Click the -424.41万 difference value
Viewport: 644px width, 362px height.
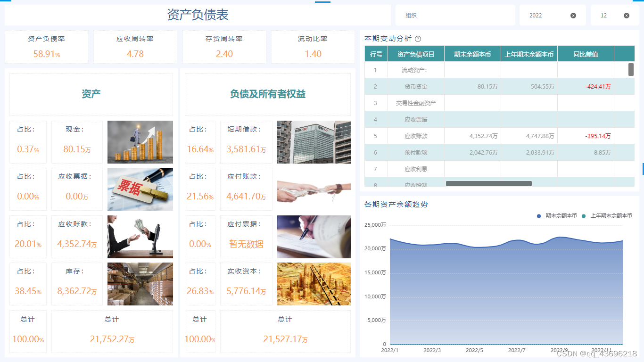(598, 86)
